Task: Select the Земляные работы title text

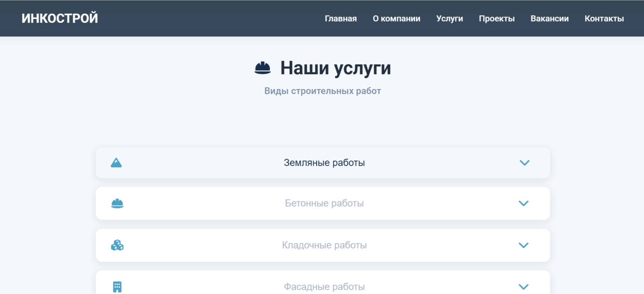Action: point(324,163)
